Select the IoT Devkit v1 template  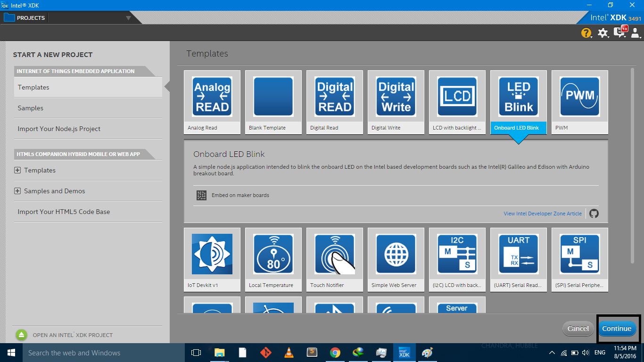tap(212, 260)
